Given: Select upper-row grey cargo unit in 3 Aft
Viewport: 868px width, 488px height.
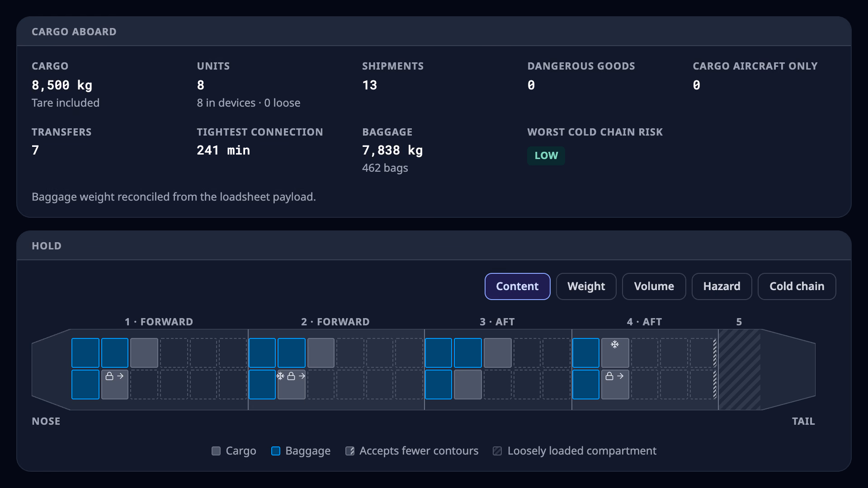Looking at the screenshot, I should [498, 353].
